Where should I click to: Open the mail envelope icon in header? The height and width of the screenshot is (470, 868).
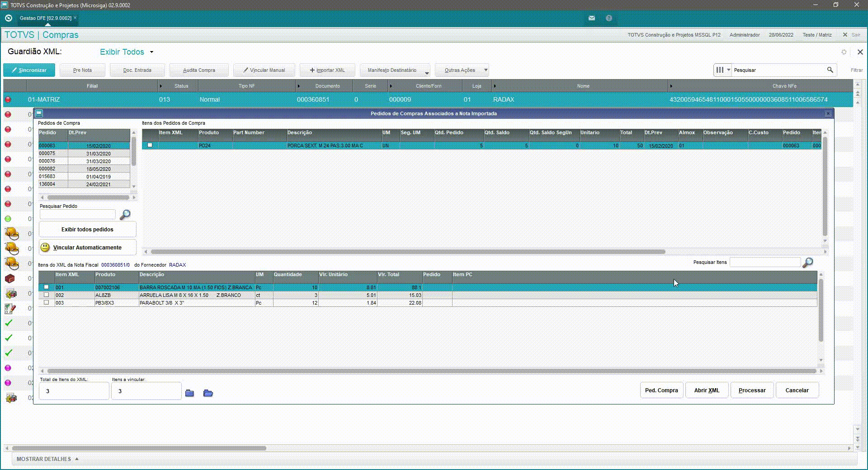[591, 18]
